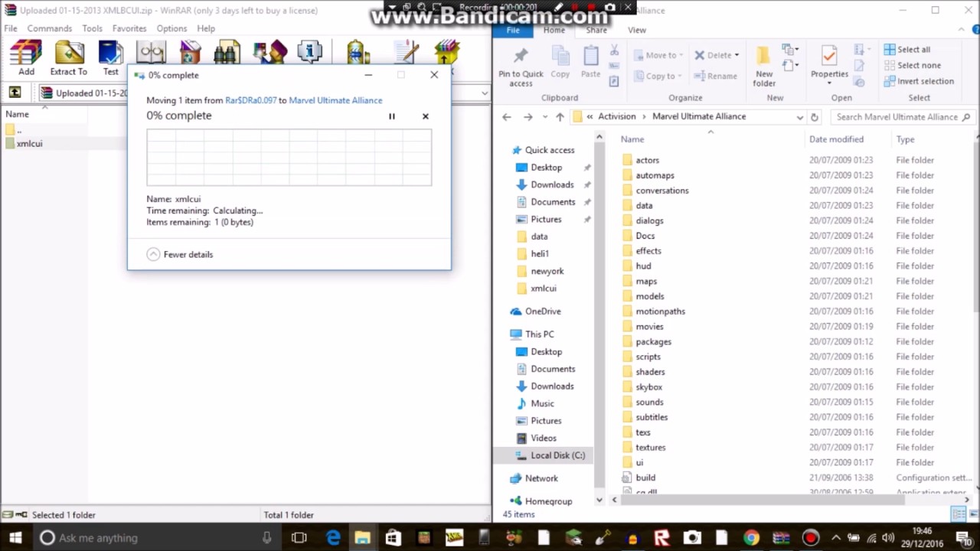Screen dimensions: 980x551
Task: Switch to the Share ribbon tab
Action: tap(596, 30)
